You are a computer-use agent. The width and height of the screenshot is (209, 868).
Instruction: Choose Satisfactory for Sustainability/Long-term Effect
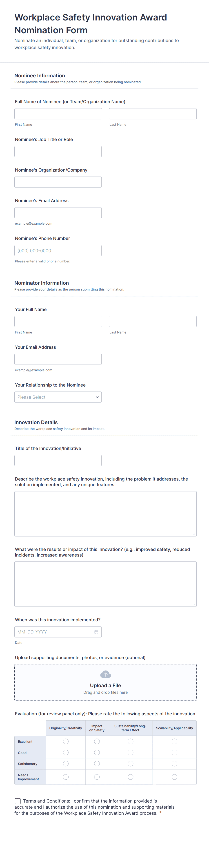pos(130,763)
